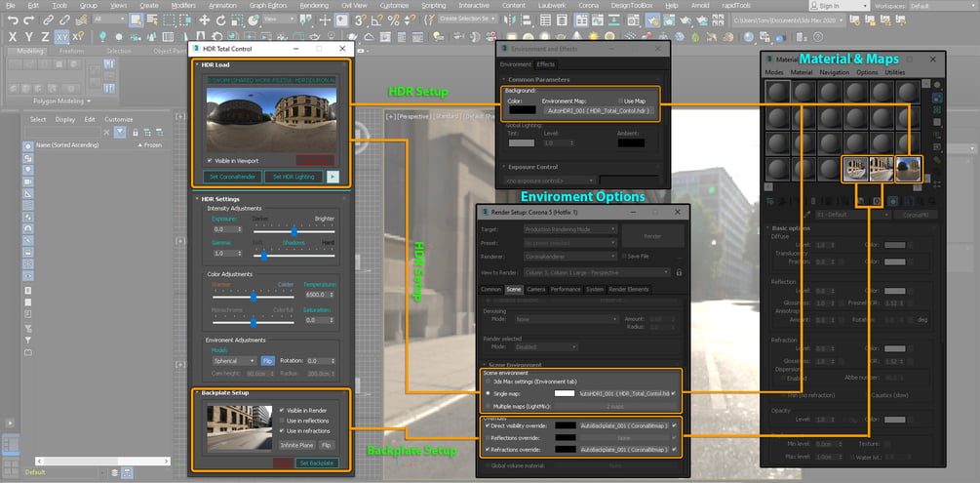The width and height of the screenshot is (980, 483).
Task: Activate the Select and Link chain icon
Action: pos(48,20)
